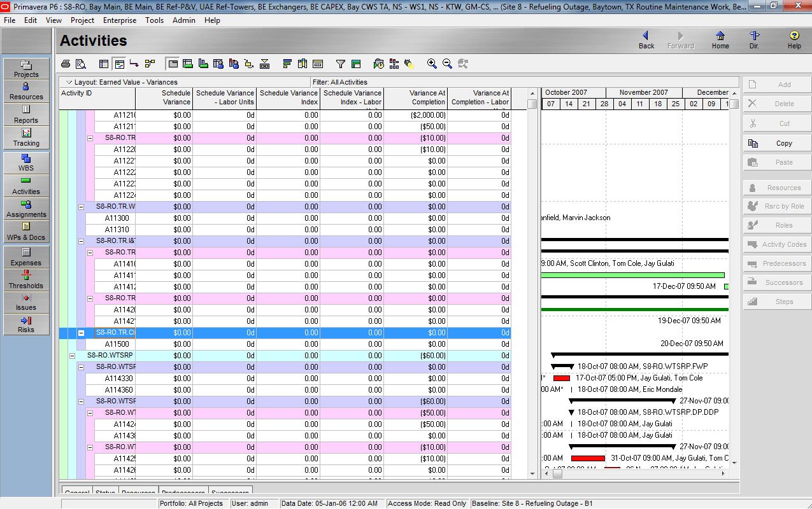Open the Project menu
Screen dimensions: 812x509
[x=82, y=20]
